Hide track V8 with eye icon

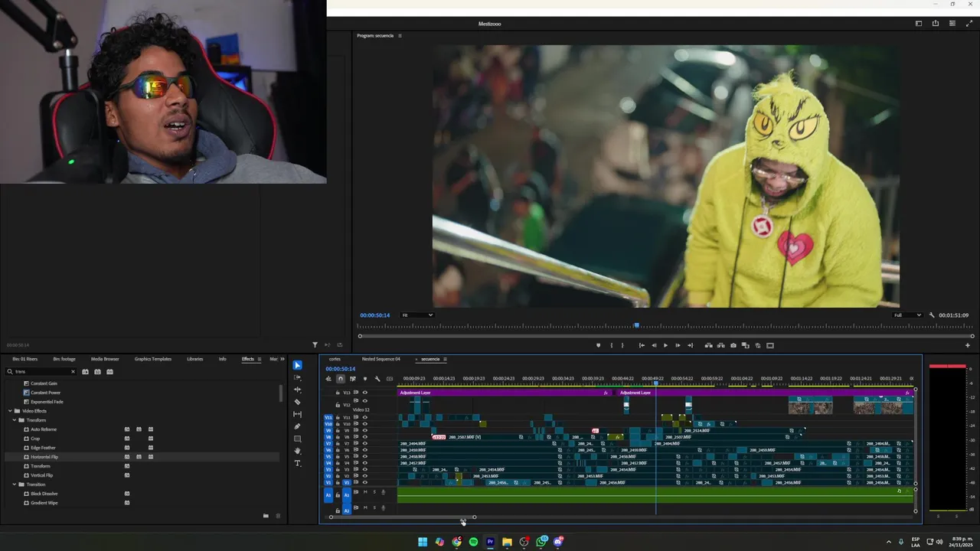364,437
